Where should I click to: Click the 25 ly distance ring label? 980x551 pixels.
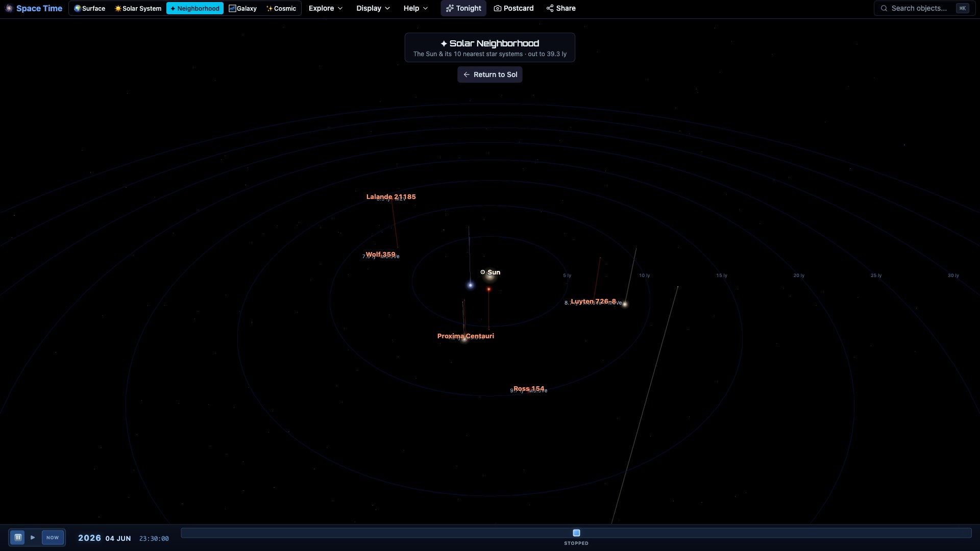[x=876, y=275]
